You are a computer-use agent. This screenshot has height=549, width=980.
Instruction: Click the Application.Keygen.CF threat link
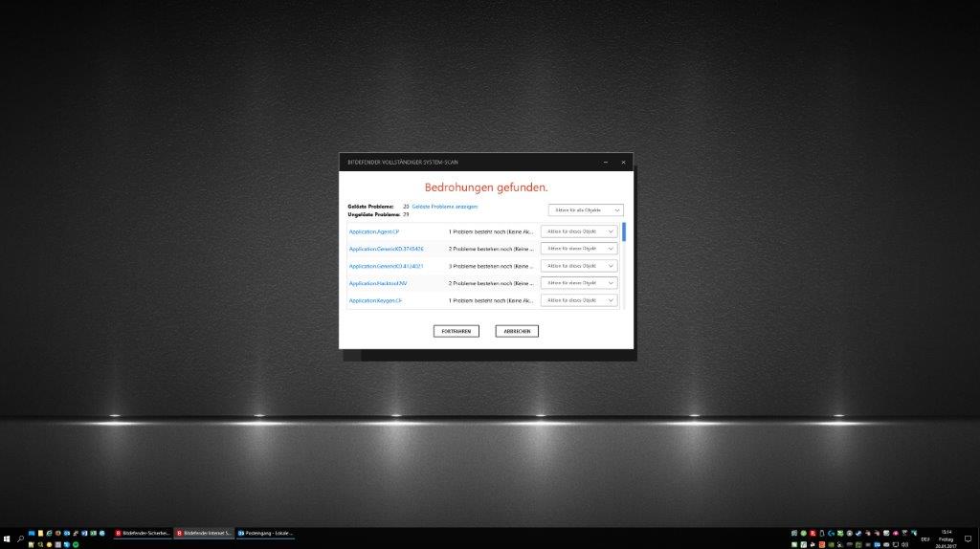click(375, 300)
